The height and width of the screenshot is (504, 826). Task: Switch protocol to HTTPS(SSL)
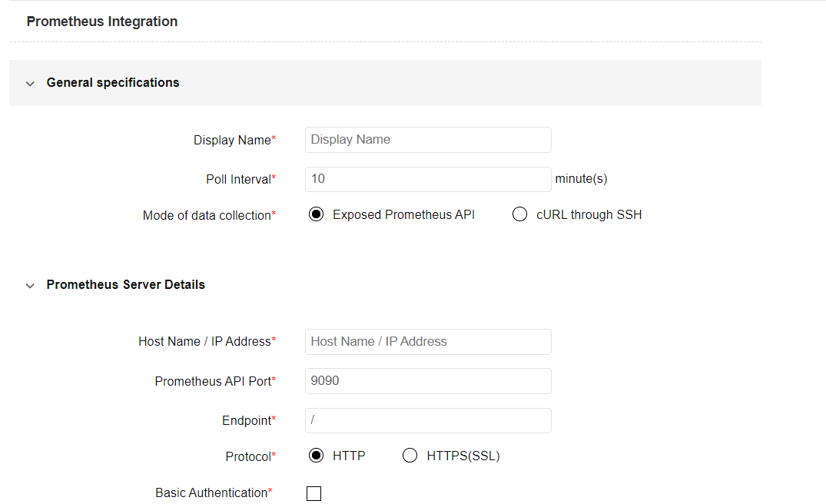[410, 455]
